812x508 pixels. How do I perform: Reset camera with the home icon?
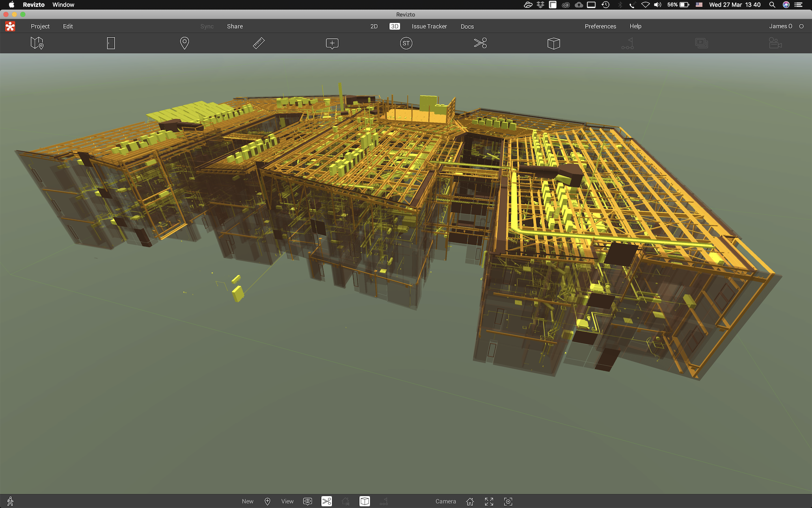[x=470, y=501]
